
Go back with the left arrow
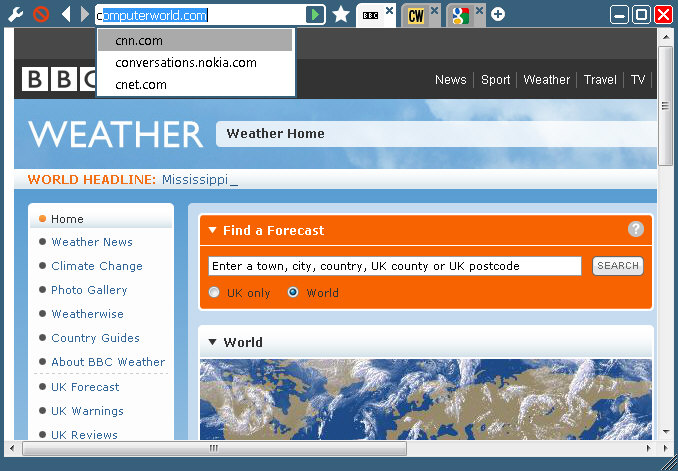66,15
